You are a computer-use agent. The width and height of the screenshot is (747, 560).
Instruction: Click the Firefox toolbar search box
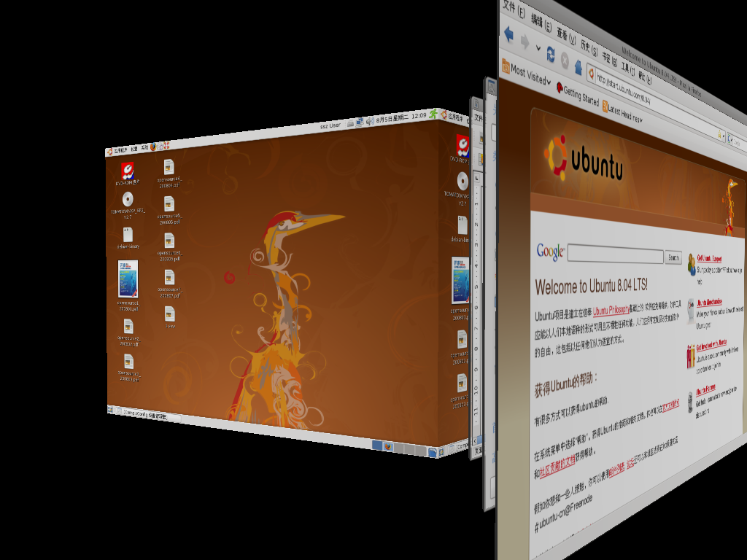tap(740, 144)
